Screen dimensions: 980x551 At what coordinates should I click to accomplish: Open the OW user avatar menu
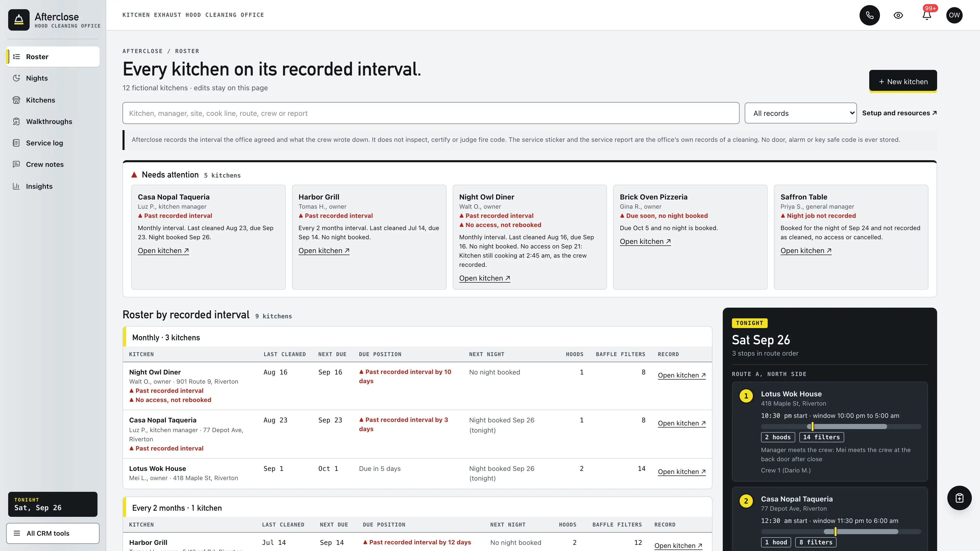coord(954,15)
